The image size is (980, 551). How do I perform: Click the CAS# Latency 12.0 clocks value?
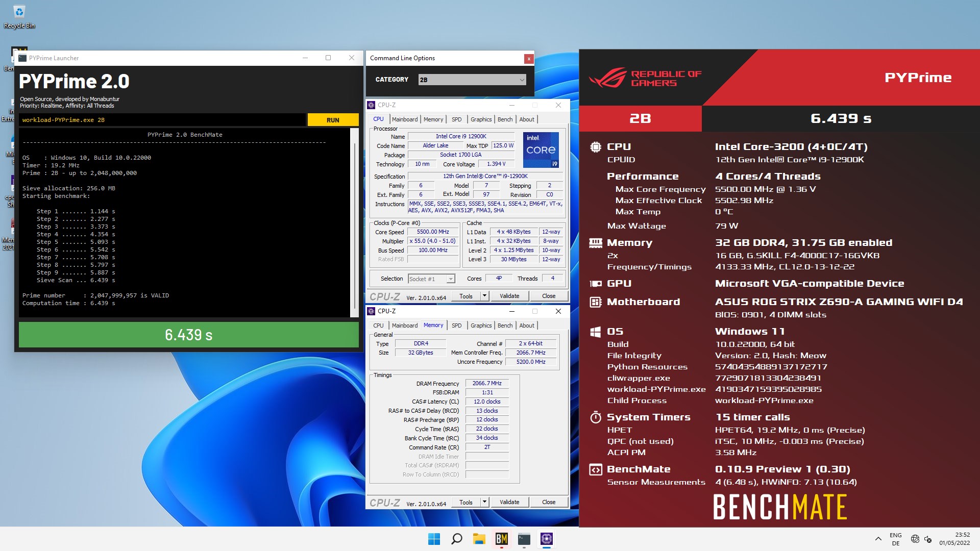[487, 402]
